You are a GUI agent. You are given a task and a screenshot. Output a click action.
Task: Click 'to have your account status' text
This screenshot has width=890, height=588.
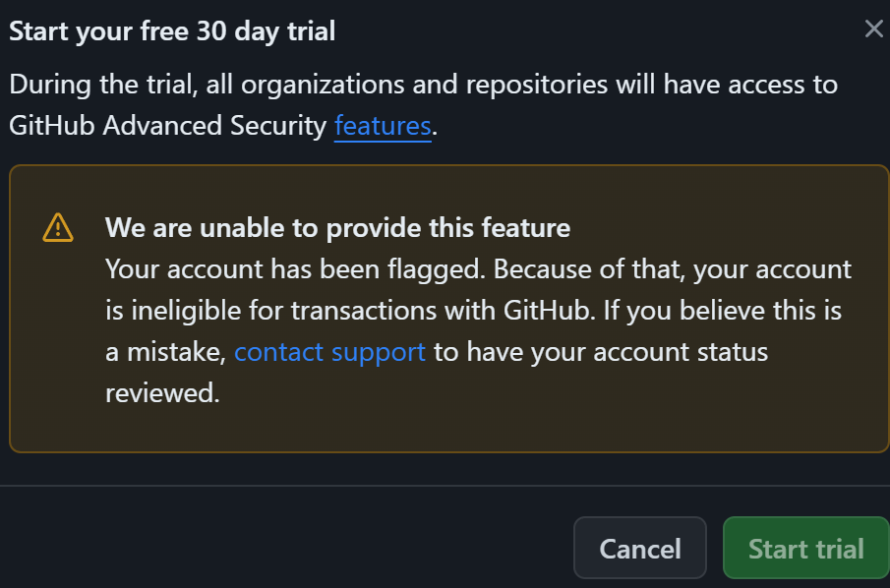point(601,352)
